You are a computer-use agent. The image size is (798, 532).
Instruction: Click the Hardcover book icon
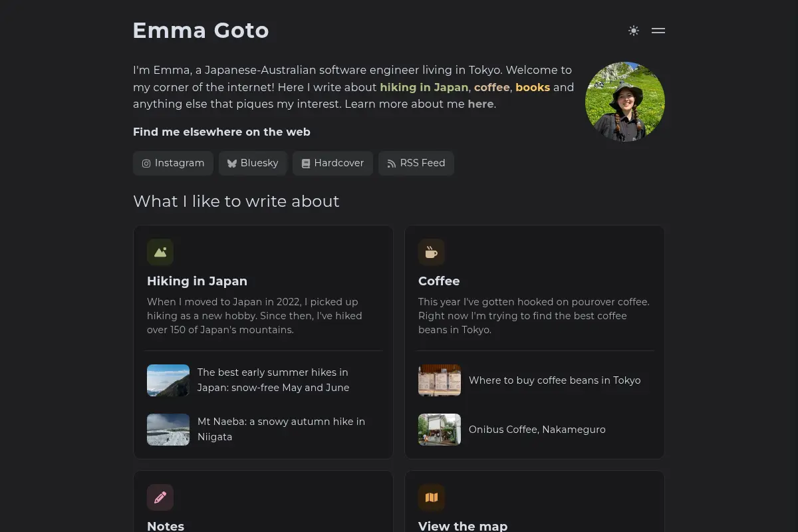[306, 164]
